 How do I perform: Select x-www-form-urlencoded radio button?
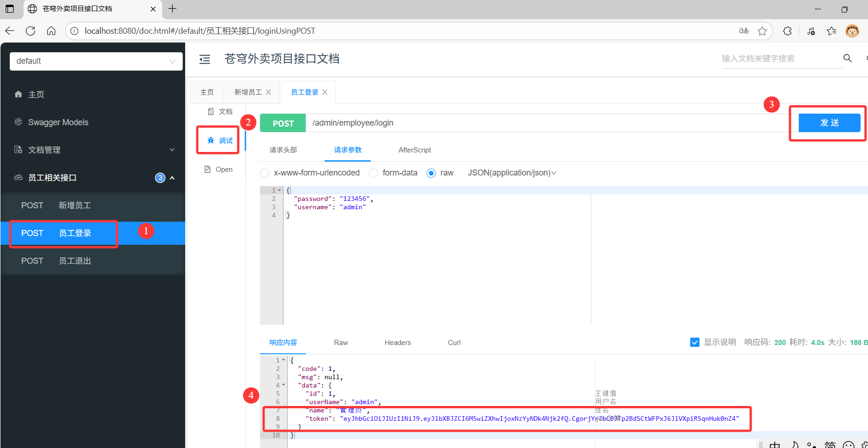pyautogui.click(x=265, y=173)
